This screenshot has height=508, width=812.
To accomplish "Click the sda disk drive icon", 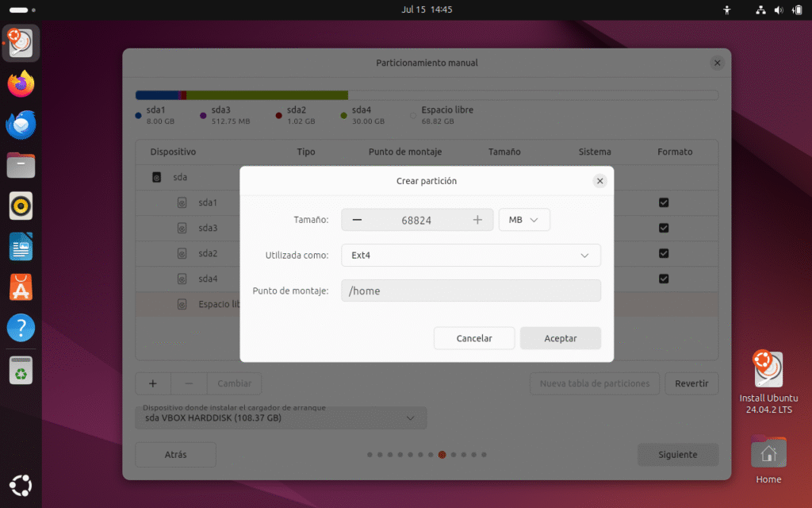I will pos(156,177).
